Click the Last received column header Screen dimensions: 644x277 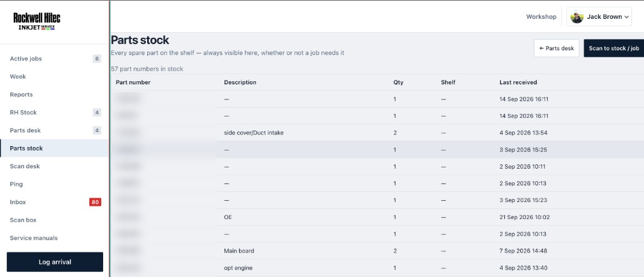518,82
